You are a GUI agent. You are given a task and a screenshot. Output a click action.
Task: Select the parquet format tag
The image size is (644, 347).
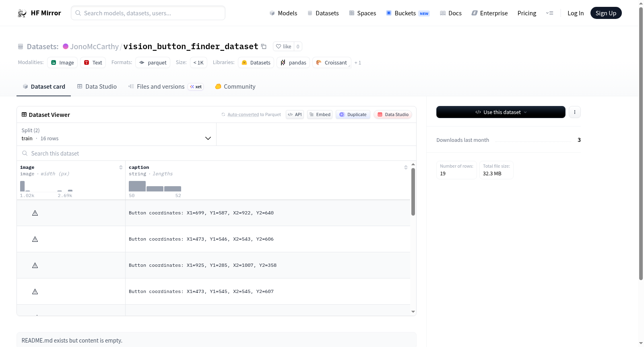[153, 62]
